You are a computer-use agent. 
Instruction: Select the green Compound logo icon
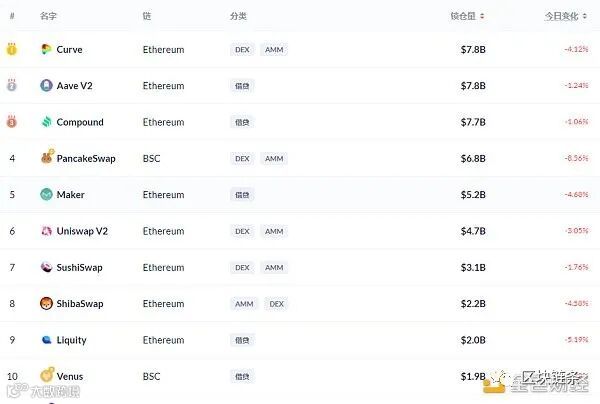click(x=46, y=122)
